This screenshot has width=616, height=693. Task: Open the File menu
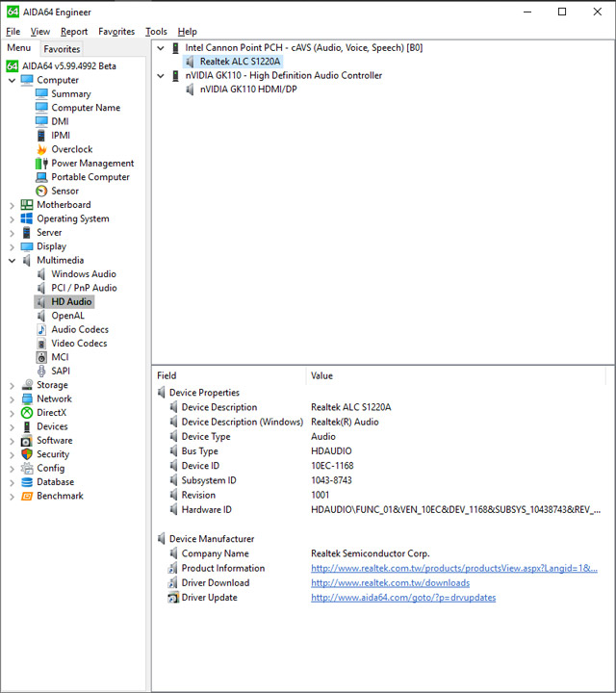click(x=13, y=32)
